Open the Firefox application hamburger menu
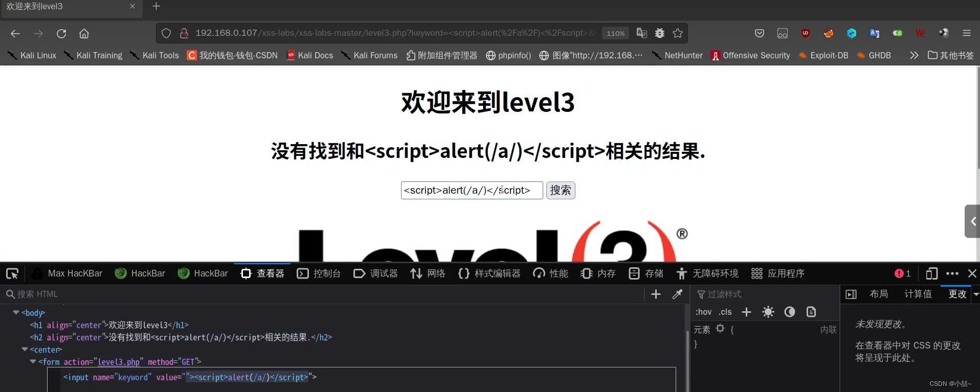 point(967,33)
